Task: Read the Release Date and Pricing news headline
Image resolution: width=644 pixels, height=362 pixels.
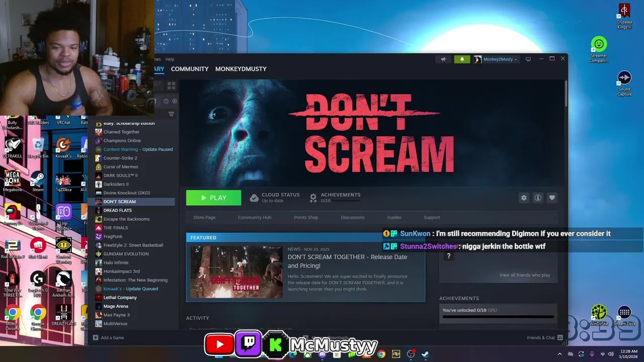Action: (x=347, y=261)
